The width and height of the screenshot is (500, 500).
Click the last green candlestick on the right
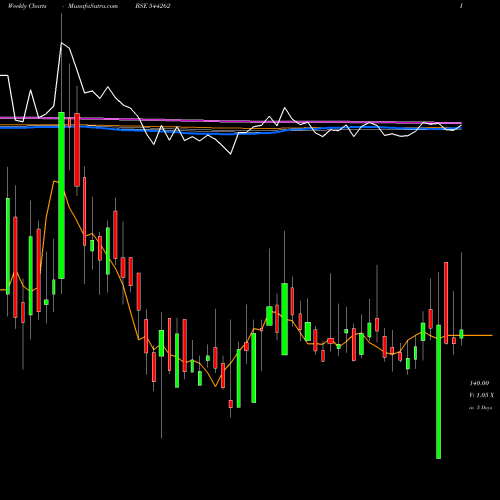(x=461, y=334)
